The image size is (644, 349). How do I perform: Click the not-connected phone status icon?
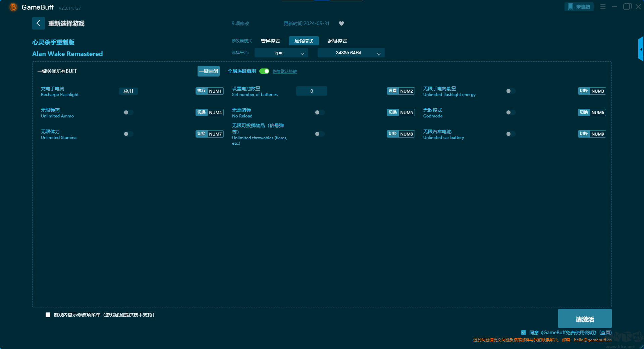579,7
